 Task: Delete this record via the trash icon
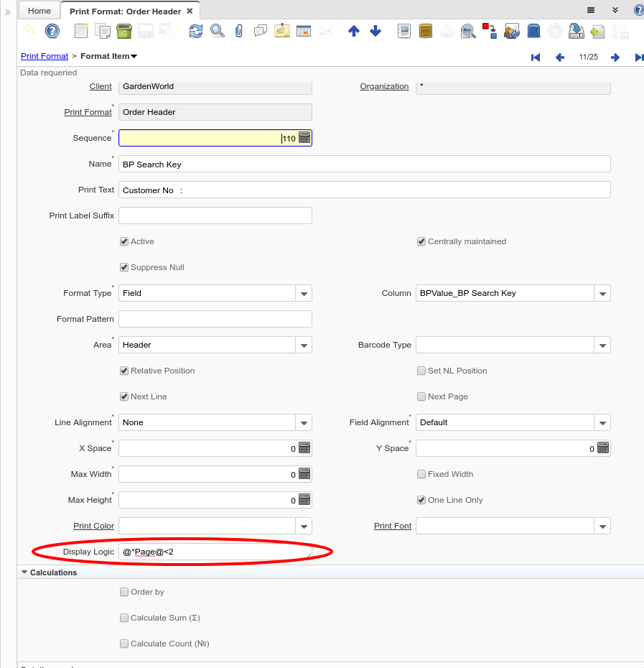pyautogui.click(x=123, y=32)
